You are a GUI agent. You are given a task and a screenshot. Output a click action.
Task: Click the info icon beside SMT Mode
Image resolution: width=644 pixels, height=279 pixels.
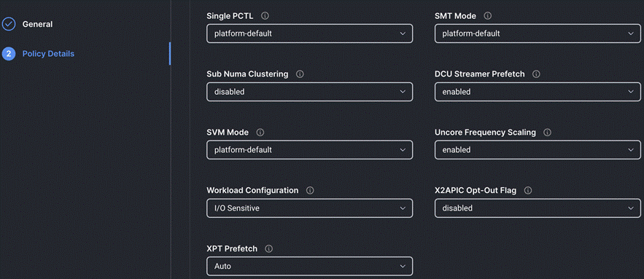pyautogui.click(x=487, y=16)
